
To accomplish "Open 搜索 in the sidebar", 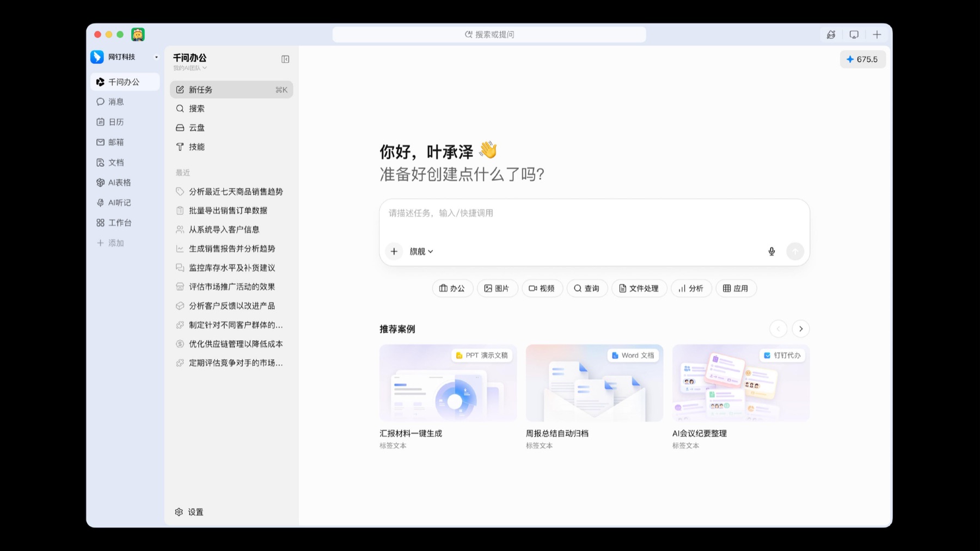I will point(231,109).
